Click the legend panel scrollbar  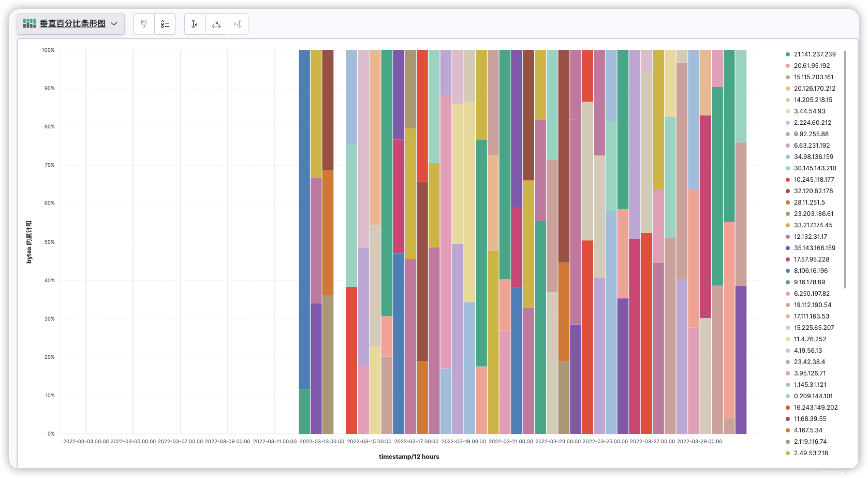845,170
